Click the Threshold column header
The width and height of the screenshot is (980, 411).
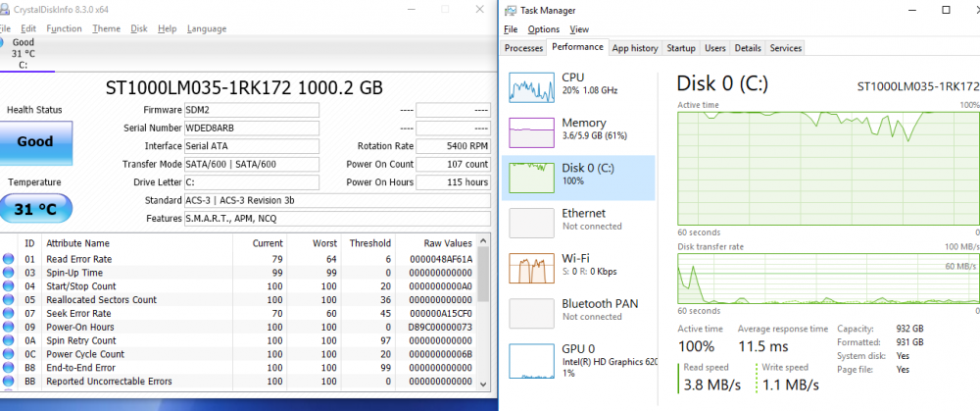click(x=369, y=243)
